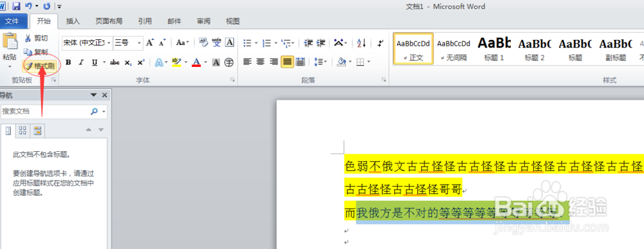
Task: Click the Copy (复制) button
Action: point(36,52)
